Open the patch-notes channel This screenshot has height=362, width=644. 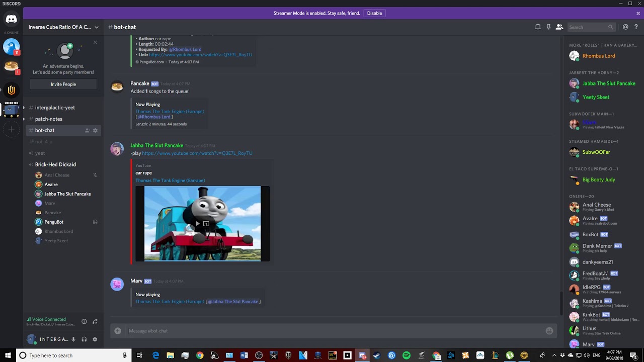pyautogui.click(x=49, y=119)
